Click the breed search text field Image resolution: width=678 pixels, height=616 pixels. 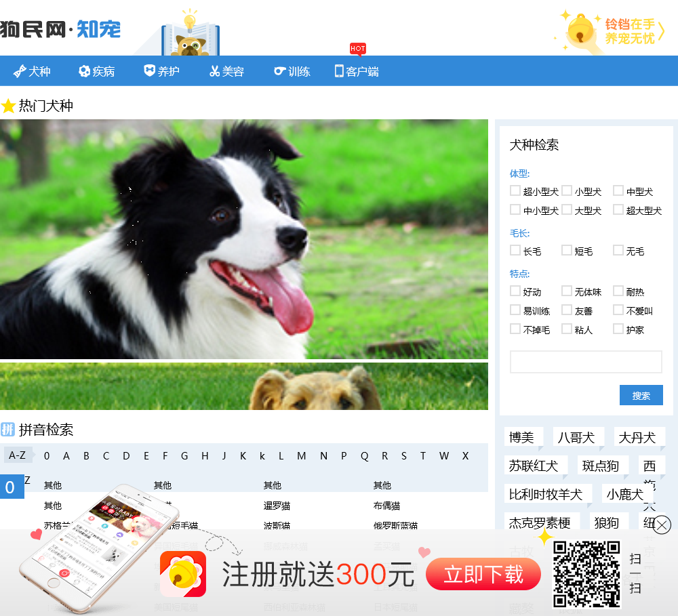click(x=586, y=362)
